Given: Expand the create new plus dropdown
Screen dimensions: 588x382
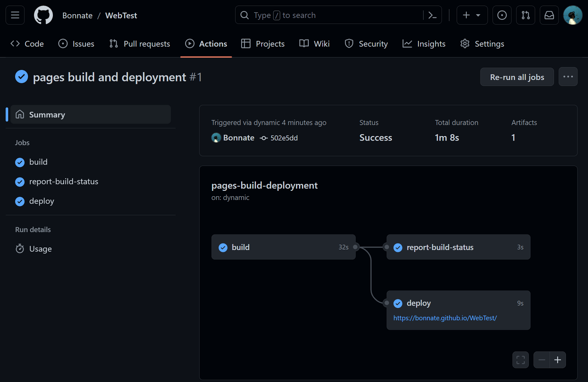Looking at the screenshot, I should [472, 15].
